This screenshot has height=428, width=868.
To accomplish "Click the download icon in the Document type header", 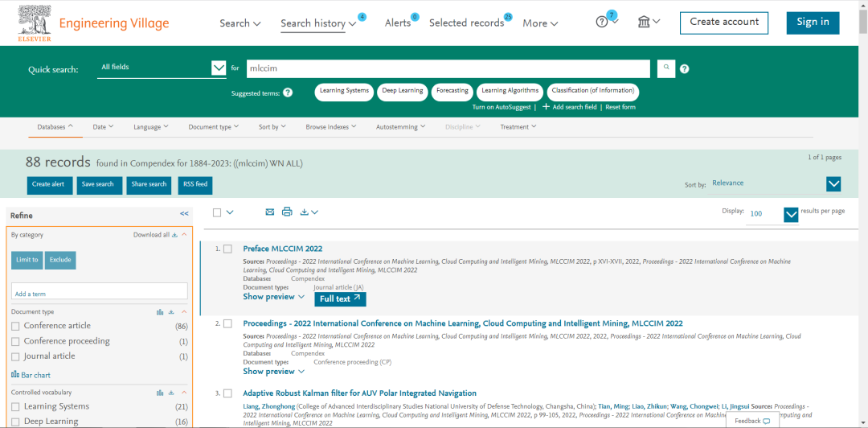I will point(171,312).
